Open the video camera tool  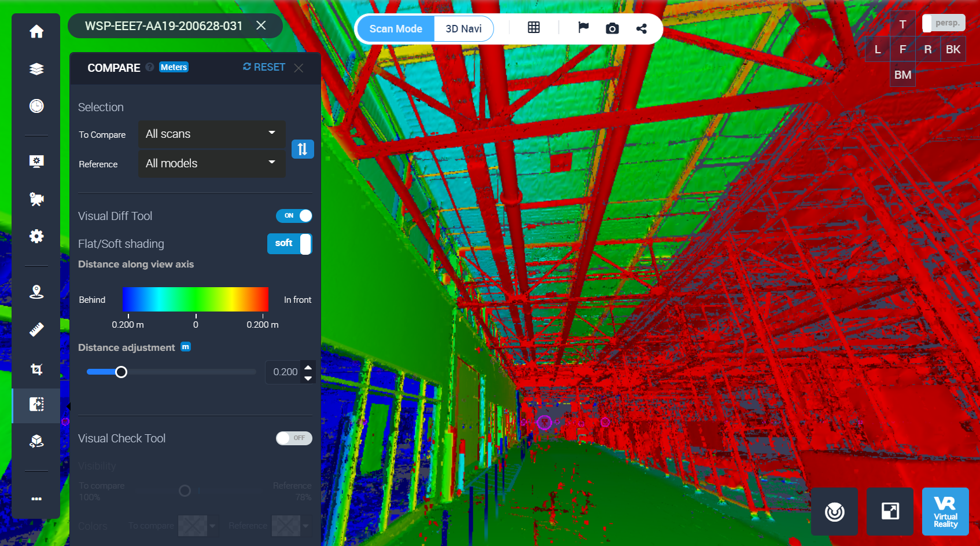36,199
